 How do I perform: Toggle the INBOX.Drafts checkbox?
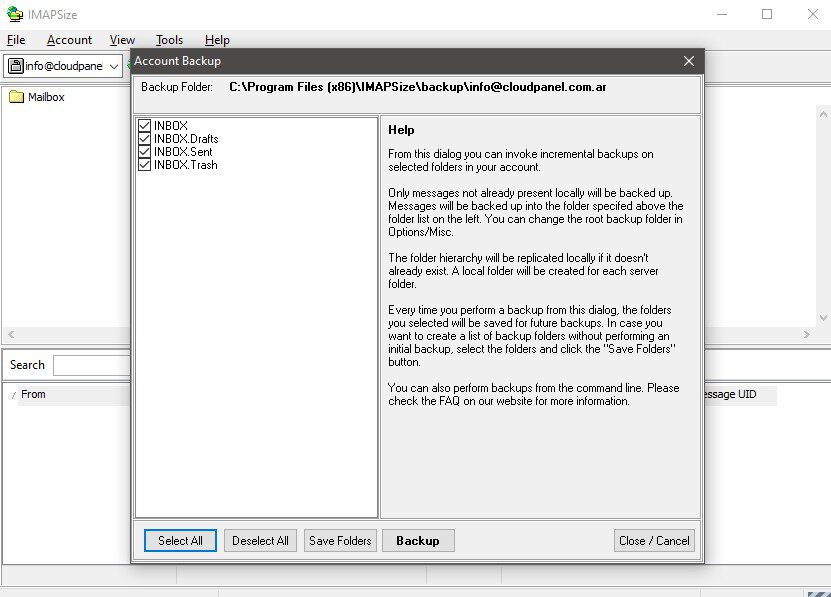click(x=145, y=138)
